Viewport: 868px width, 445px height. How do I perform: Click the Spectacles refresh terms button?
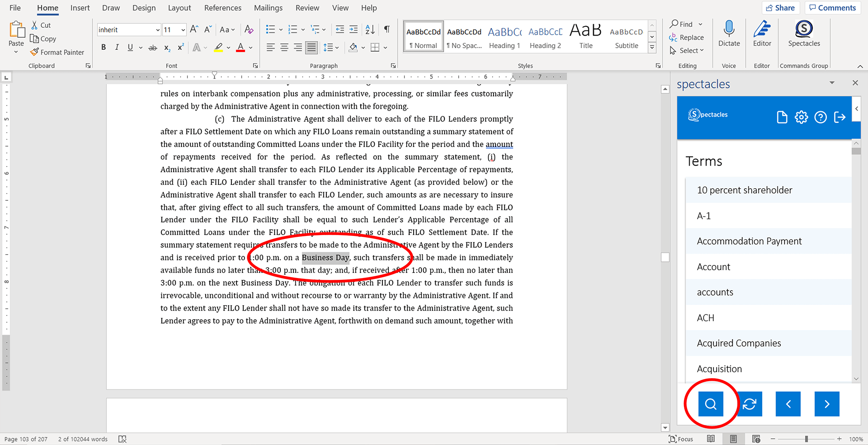pyautogui.click(x=750, y=404)
